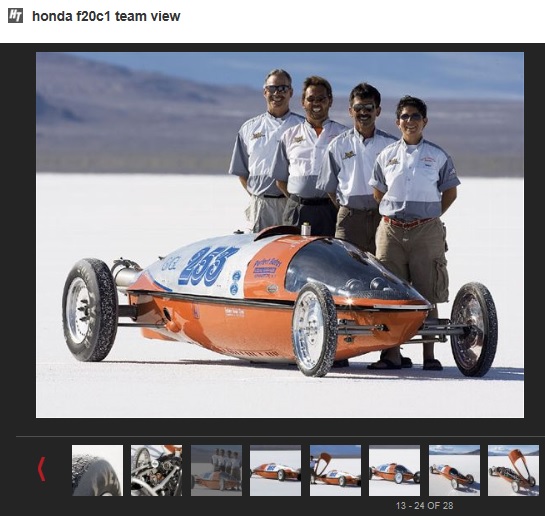Open the eighth thumbnail, canopy raised with mountains
The width and height of the screenshot is (545, 516).
click(x=513, y=470)
